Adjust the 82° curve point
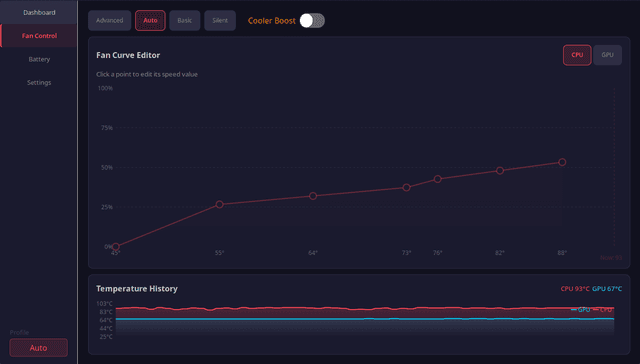The height and width of the screenshot is (364, 640). click(500, 170)
